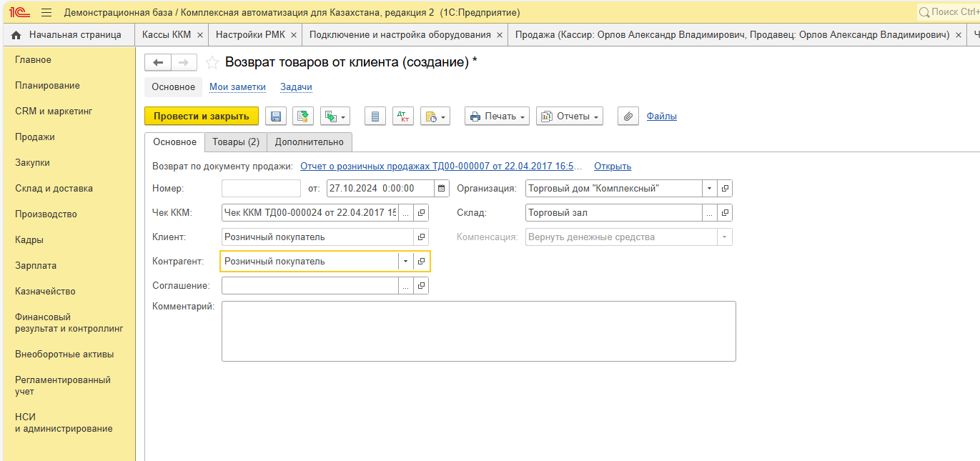Screen dimensions: 980x461
Task: Open the Файлы link
Action: point(661,117)
